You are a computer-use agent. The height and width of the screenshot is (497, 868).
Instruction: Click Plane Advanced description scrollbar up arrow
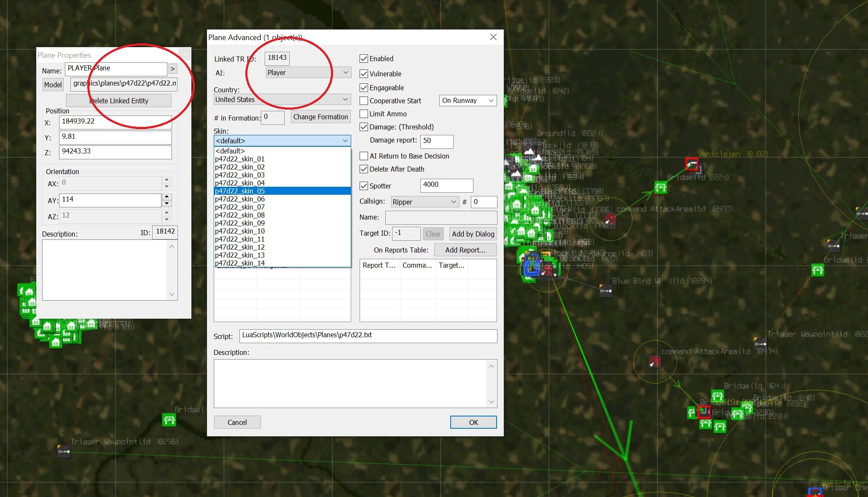click(491, 366)
